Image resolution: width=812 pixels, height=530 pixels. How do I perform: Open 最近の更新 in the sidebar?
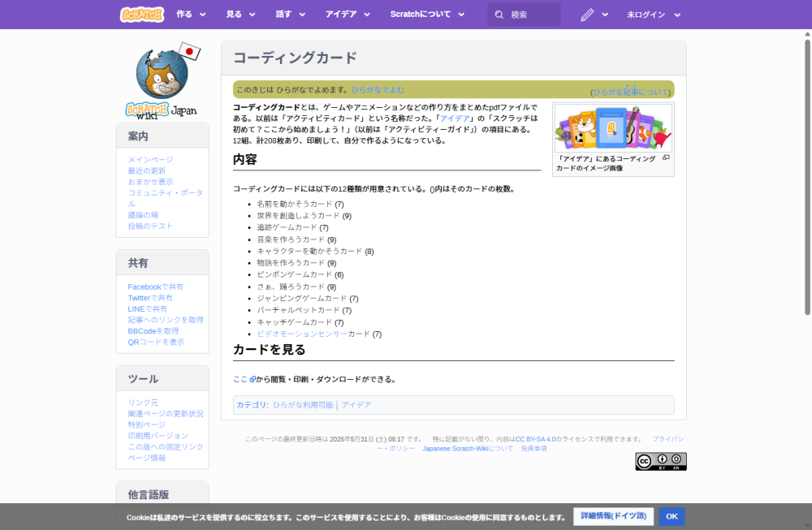coord(146,170)
